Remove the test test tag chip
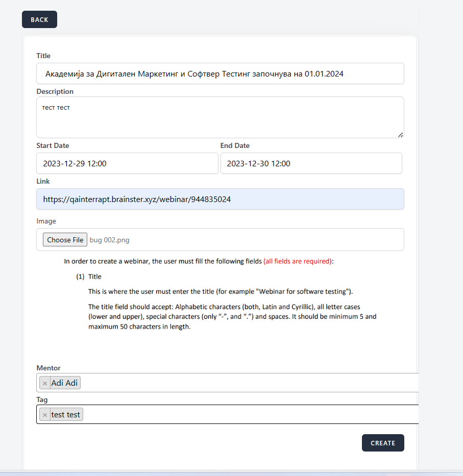 (45, 415)
